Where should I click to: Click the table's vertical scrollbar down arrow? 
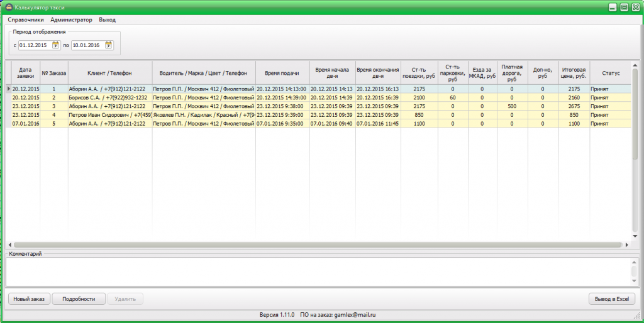[x=635, y=235]
